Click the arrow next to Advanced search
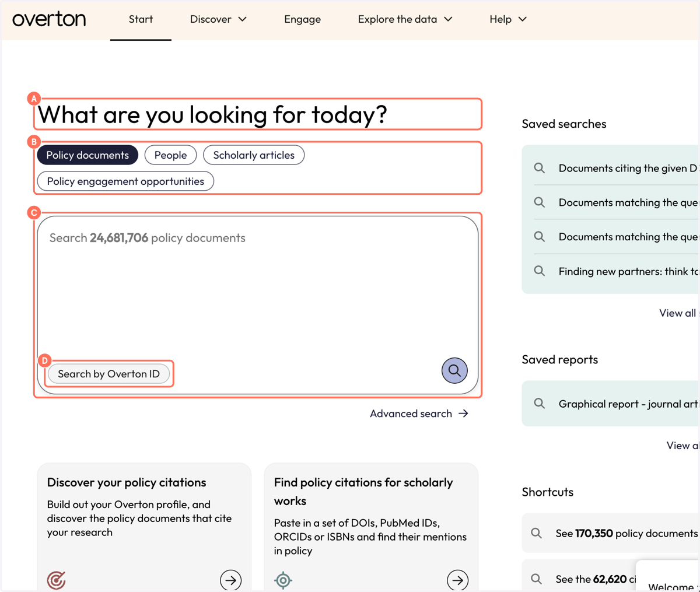The width and height of the screenshot is (700, 592). [463, 414]
